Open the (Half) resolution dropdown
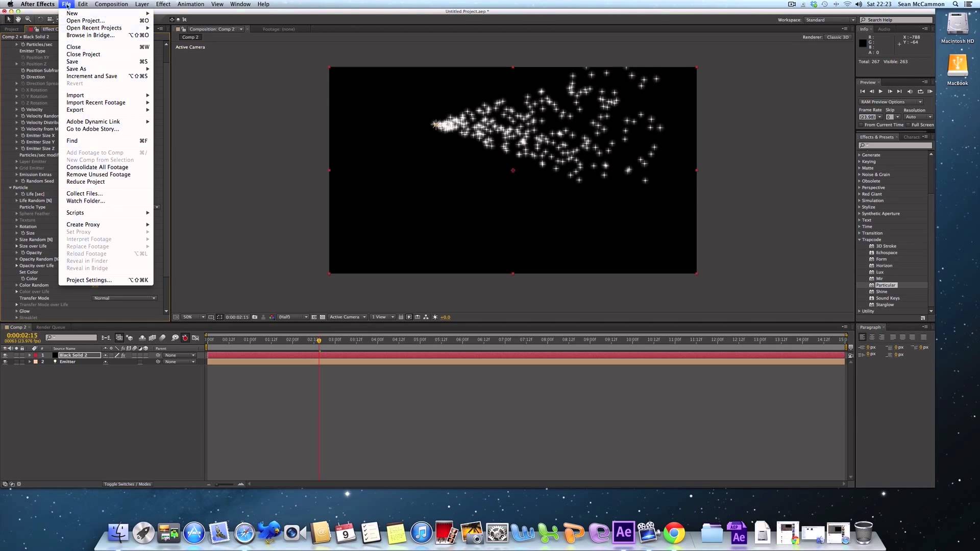The width and height of the screenshot is (980, 551). 293,317
